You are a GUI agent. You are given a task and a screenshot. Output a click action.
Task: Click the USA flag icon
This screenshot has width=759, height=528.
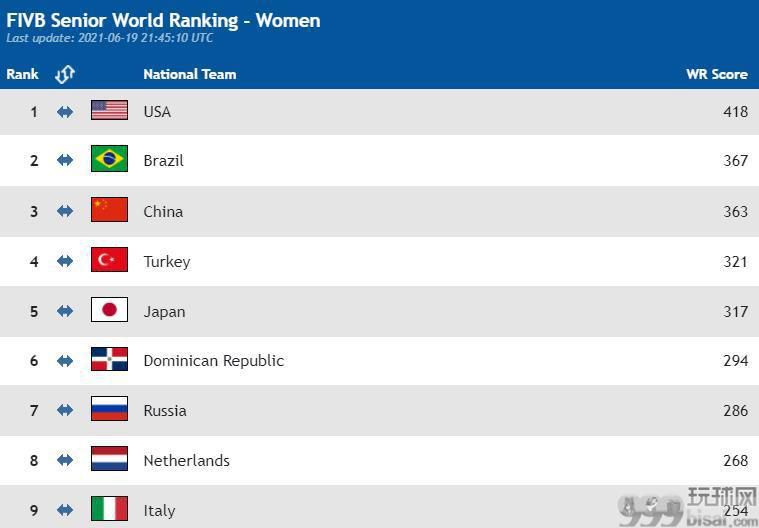(x=109, y=110)
